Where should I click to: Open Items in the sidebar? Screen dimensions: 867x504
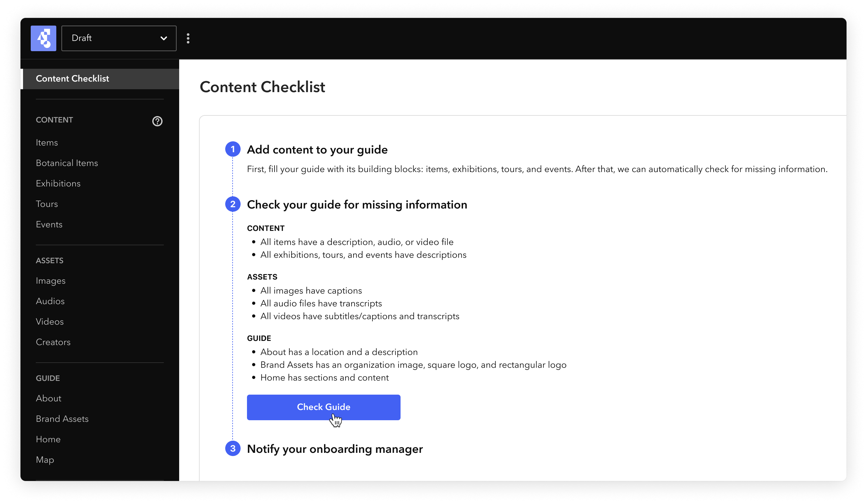coord(47,143)
